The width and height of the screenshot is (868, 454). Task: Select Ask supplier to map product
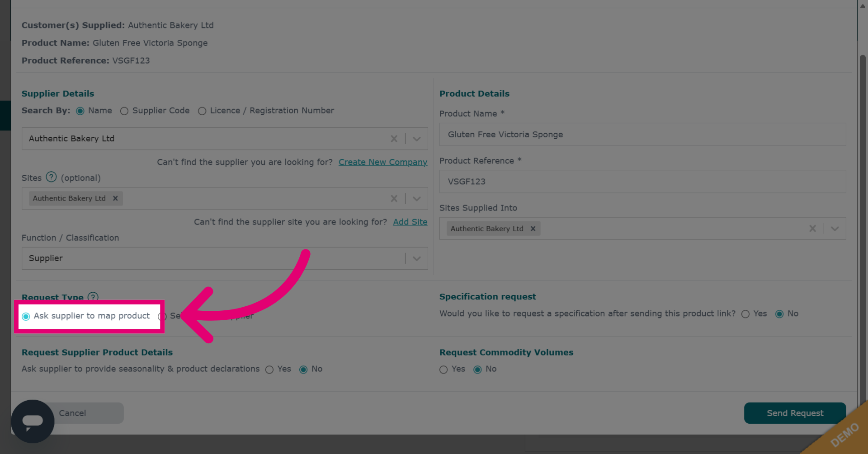point(26,316)
